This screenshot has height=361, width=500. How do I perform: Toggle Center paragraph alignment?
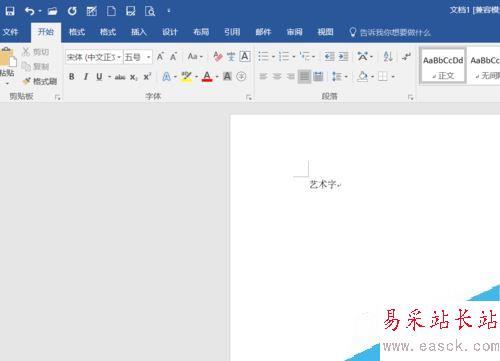277,77
